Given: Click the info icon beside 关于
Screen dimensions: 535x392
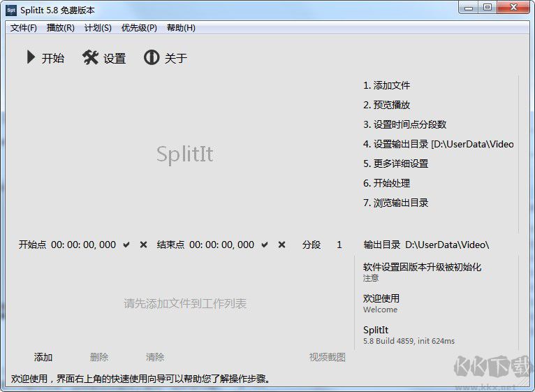Looking at the screenshot, I should point(152,57).
